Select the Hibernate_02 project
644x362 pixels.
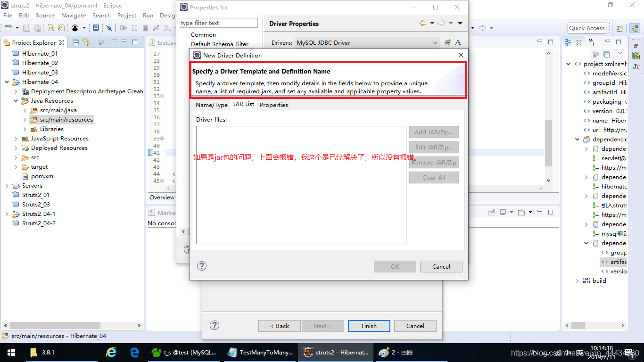point(40,63)
